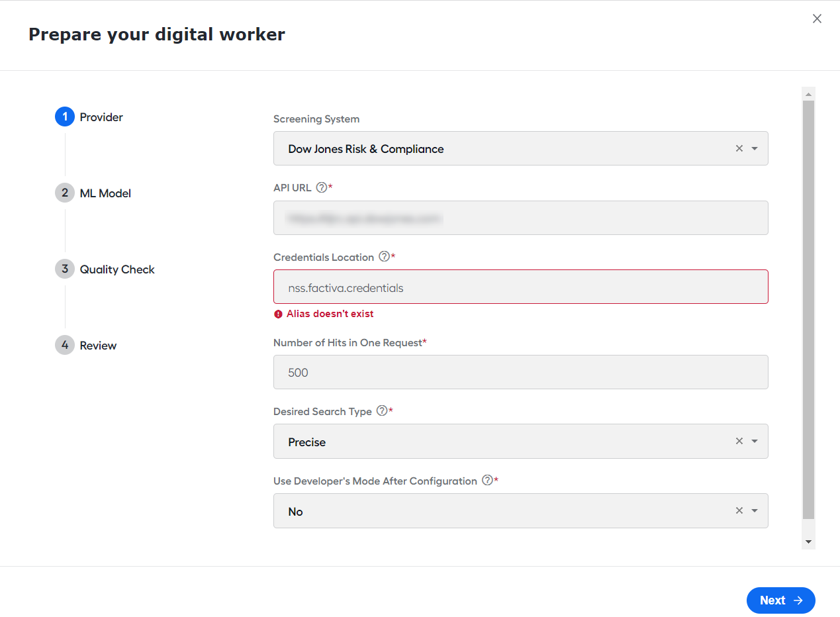Click the Credentials Location input field

coord(521,287)
